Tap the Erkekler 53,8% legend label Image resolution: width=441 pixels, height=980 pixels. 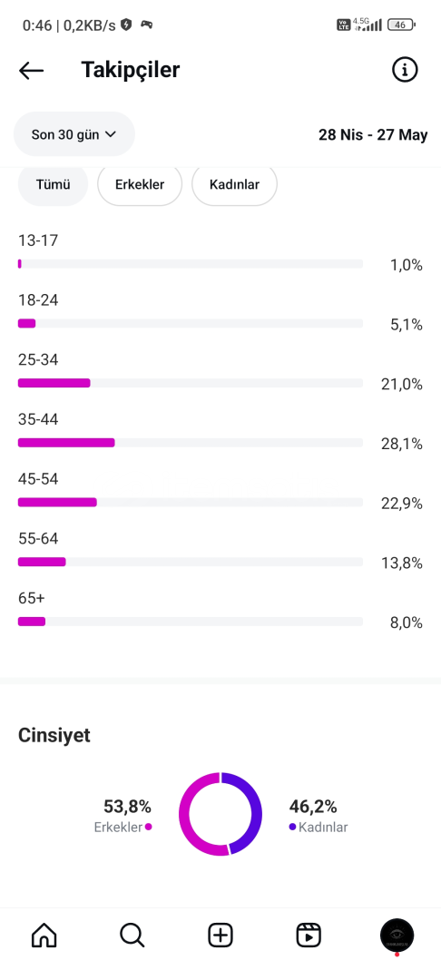pyautogui.click(x=123, y=816)
